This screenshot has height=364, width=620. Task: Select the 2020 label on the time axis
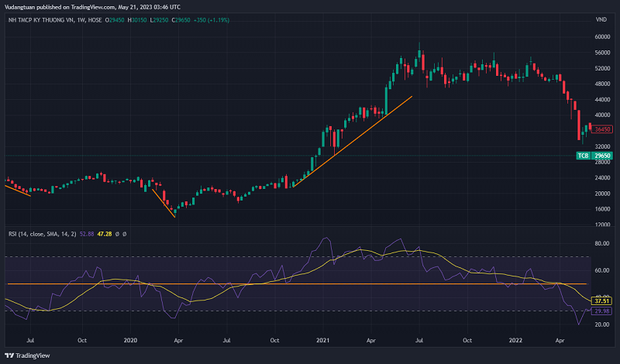click(130, 340)
